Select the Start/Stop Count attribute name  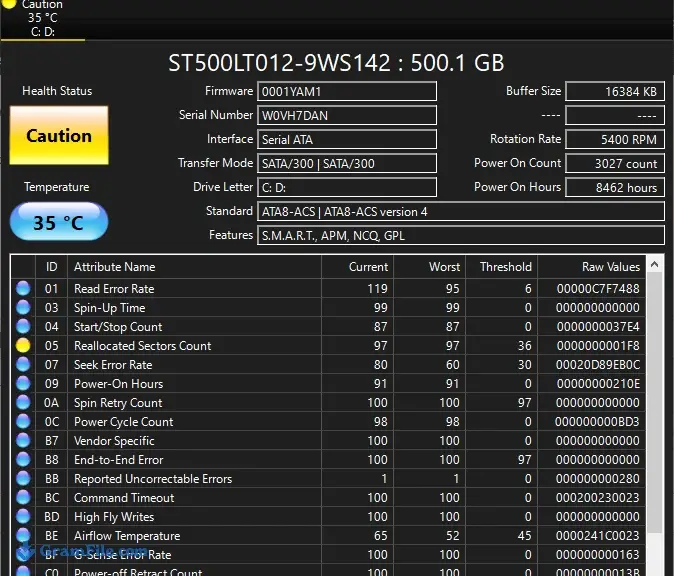(x=118, y=327)
